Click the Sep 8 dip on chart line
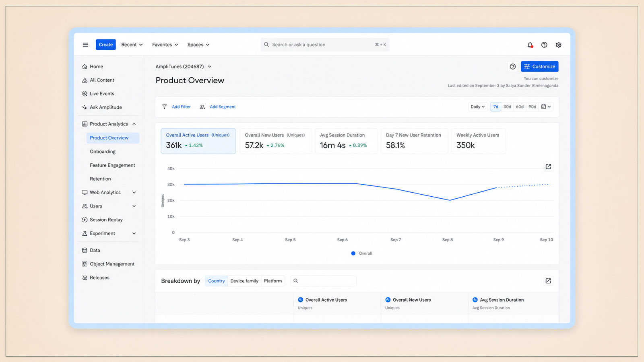The height and width of the screenshot is (362, 644). point(450,200)
